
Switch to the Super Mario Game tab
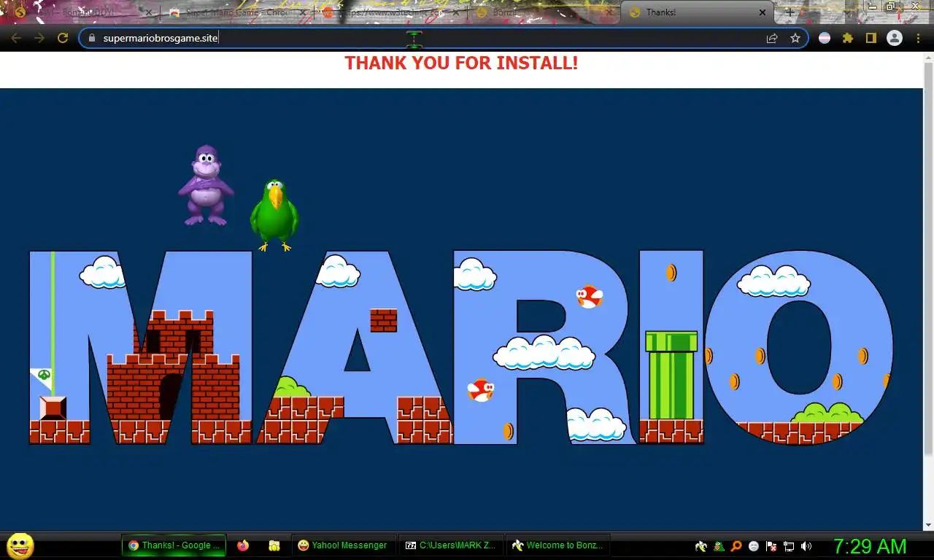[237, 12]
